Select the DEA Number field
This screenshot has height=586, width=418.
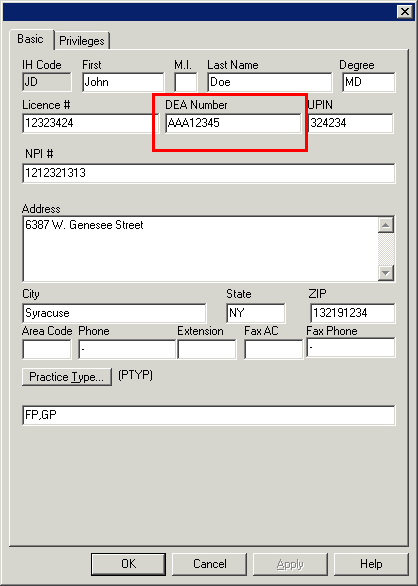click(233, 123)
